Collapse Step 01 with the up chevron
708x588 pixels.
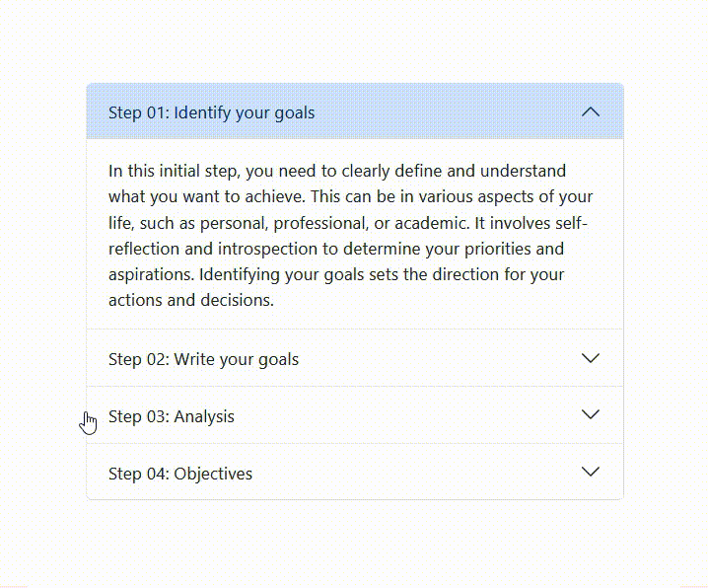coord(591,111)
